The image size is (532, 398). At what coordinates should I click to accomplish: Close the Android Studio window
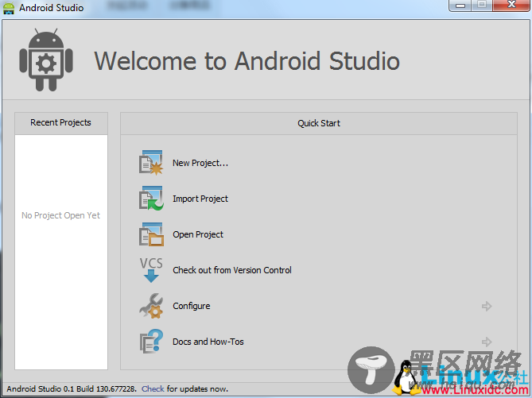(x=511, y=6)
